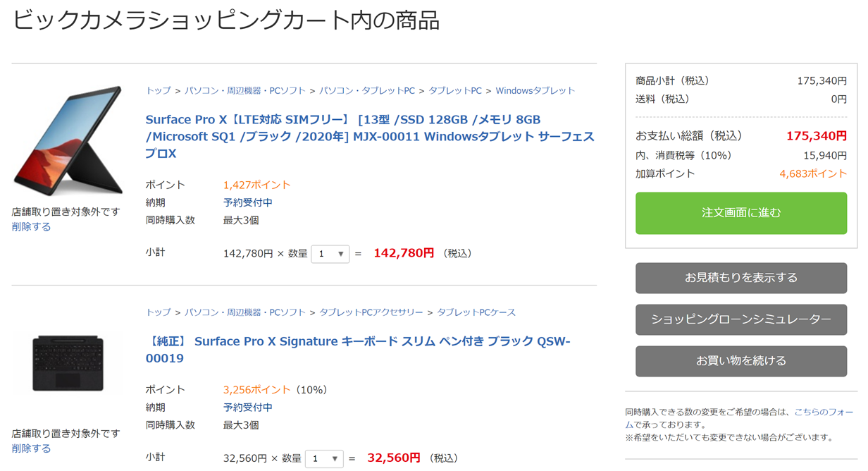
Task: Go to トップ breadcrumb above the Surface Pro X
Action: [x=159, y=90]
